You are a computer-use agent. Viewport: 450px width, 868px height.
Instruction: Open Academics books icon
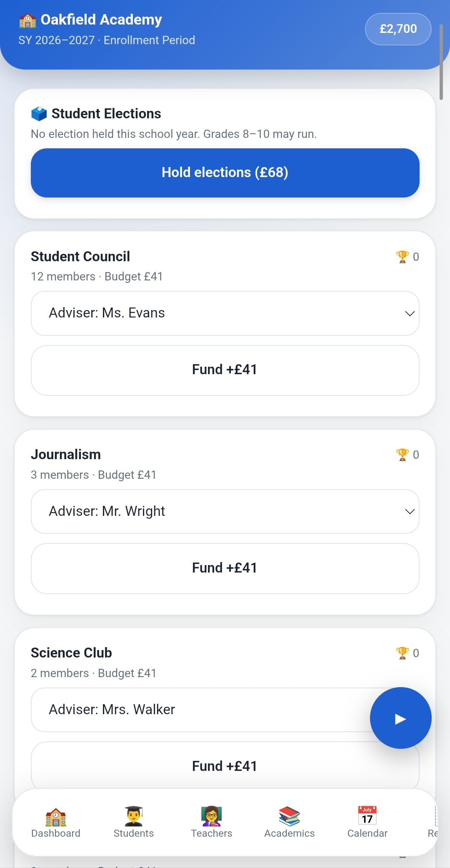[x=290, y=816]
